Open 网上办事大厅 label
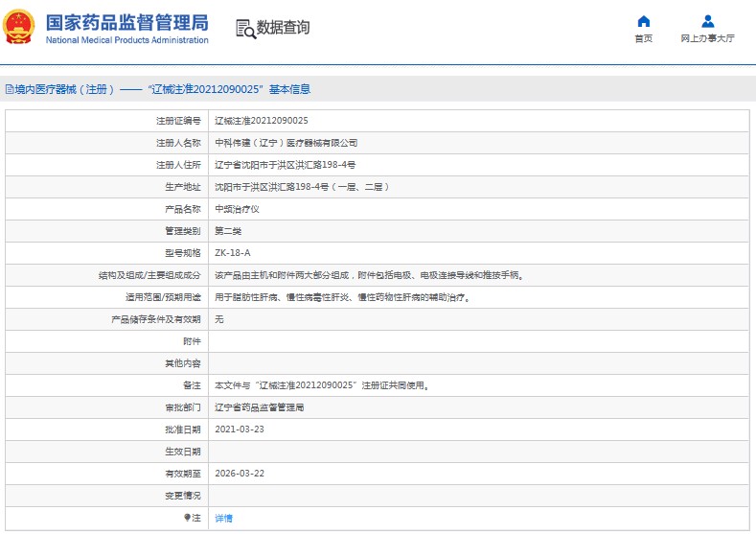Screen dimensions: 756x534 pos(707,38)
